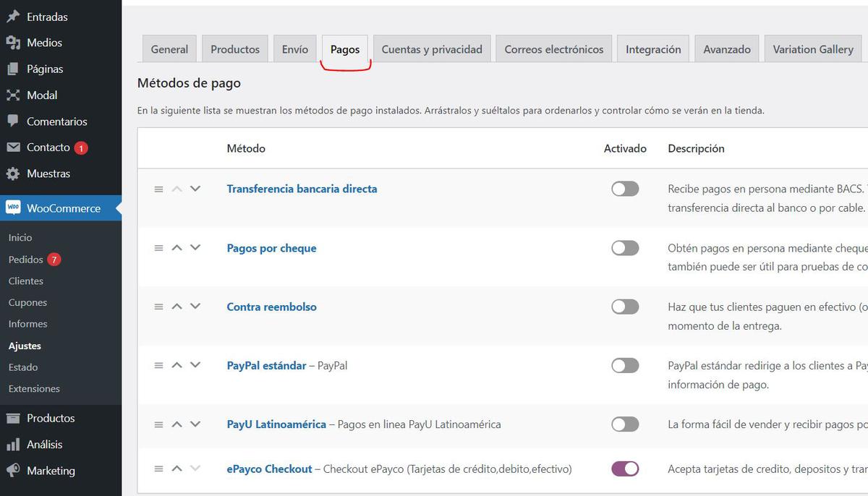Click the Entradas pin icon

12,16
